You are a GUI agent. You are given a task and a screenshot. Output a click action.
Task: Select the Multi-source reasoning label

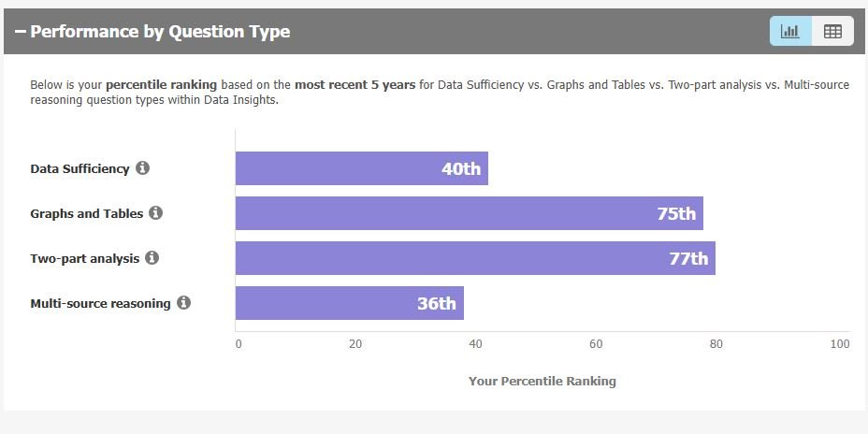coord(100,304)
